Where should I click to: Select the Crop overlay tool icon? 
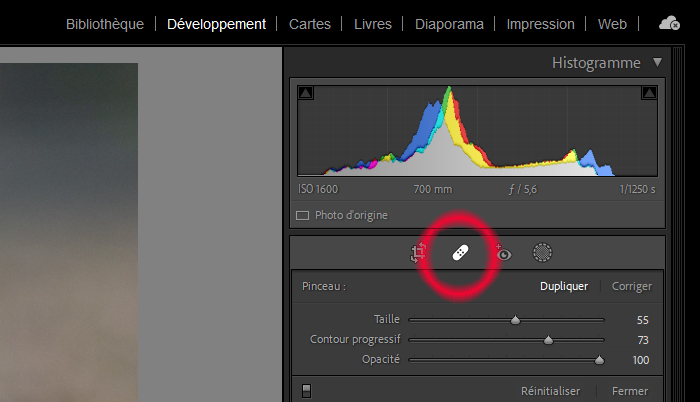419,254
